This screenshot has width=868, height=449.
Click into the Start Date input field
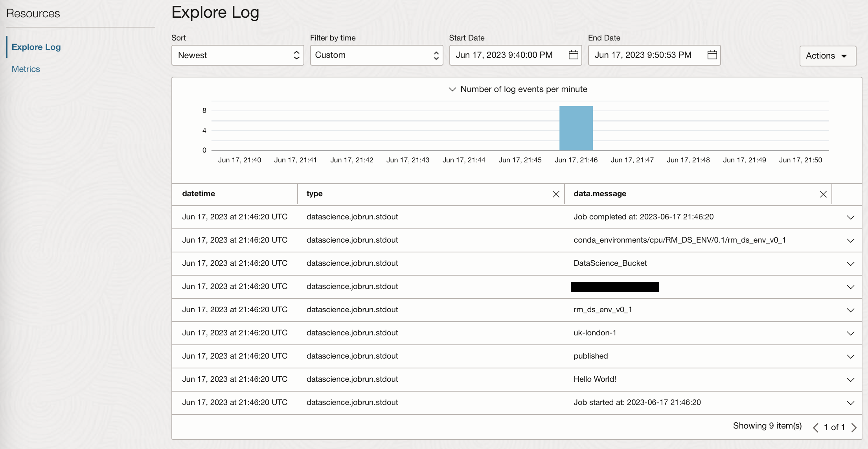(507, 55)
